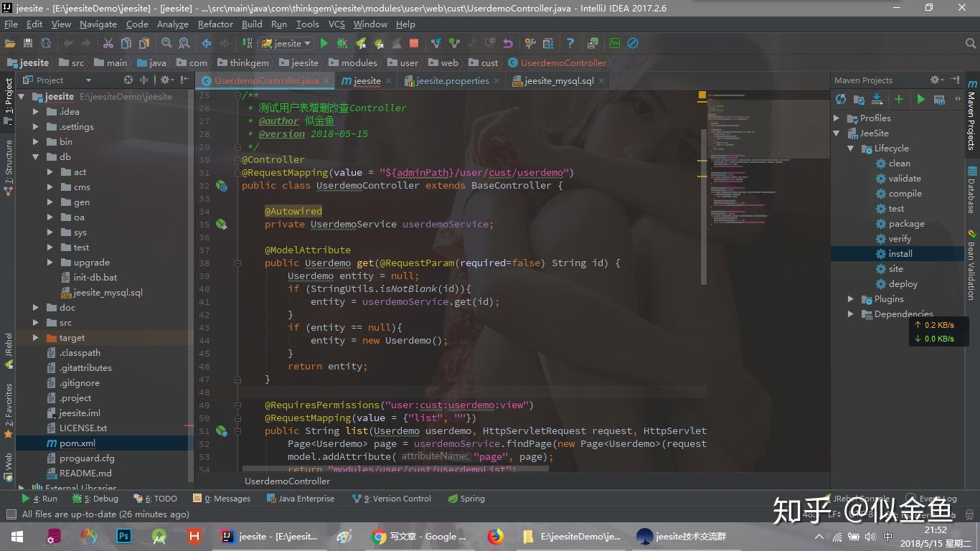Add Maven project with green plus
980x551 pixels.
coord(898,100)
